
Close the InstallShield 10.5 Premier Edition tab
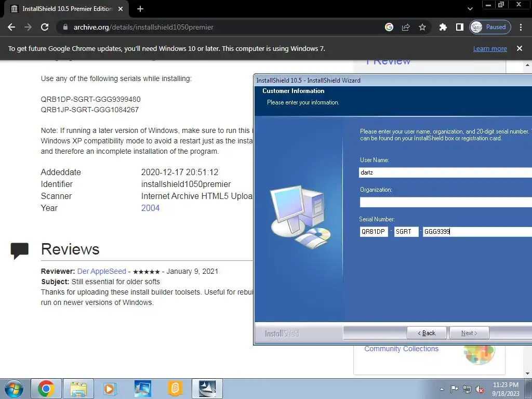tap(121, 9)
